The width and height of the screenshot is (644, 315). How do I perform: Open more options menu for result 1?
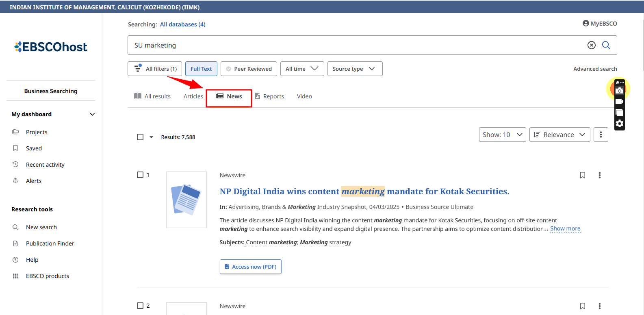599,175
